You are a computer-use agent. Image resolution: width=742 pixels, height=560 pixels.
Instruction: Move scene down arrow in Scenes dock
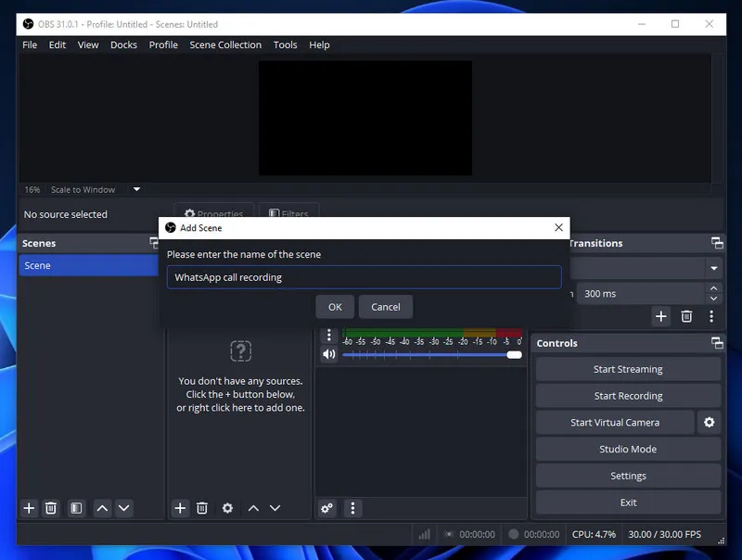click(x=124, y=508)
